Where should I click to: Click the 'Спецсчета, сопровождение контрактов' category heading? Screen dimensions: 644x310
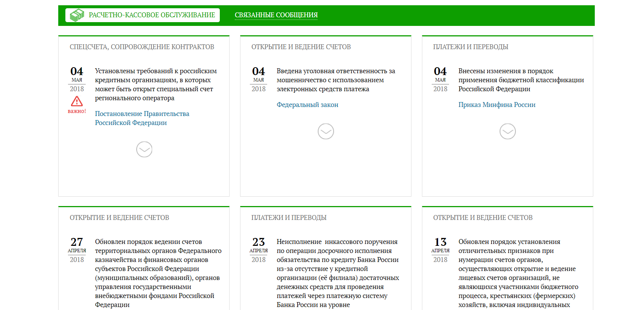pos(142,47)
